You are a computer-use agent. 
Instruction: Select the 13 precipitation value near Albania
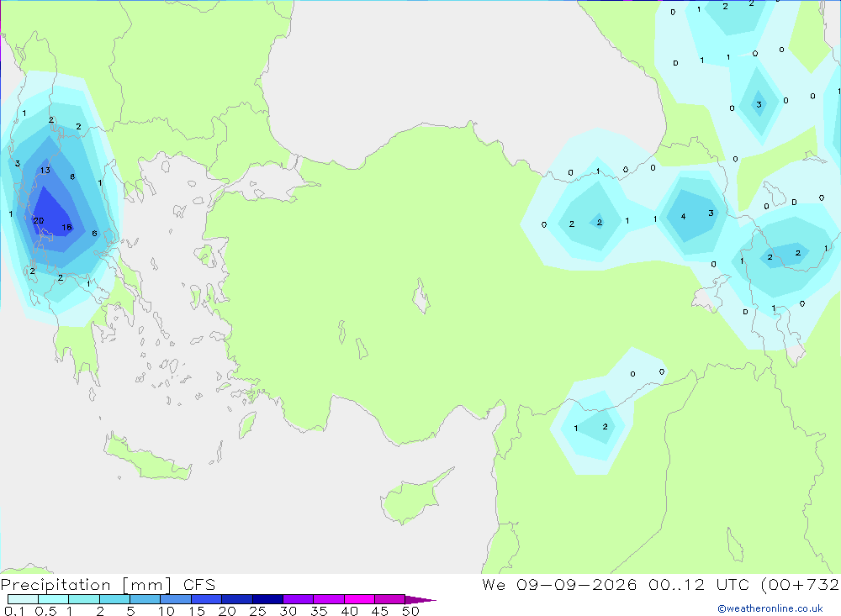(45, 171)
